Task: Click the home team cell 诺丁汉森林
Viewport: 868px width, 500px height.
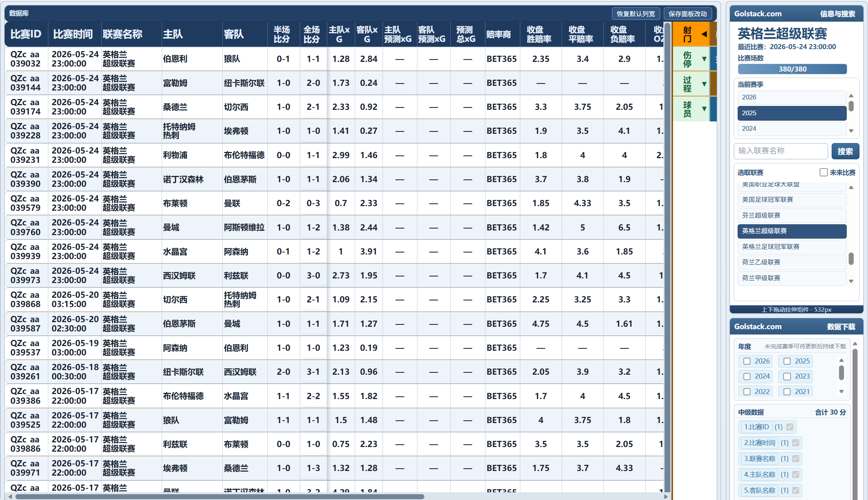Action: click(192, 179)
